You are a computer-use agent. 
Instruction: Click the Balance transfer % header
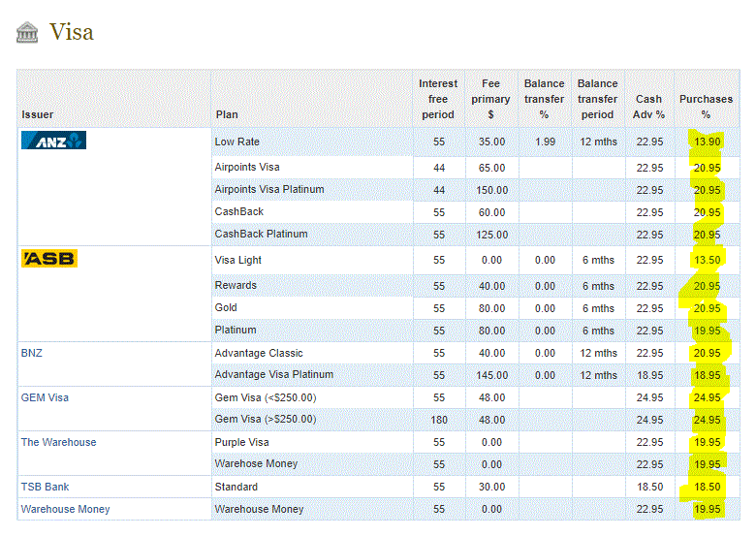545,99
